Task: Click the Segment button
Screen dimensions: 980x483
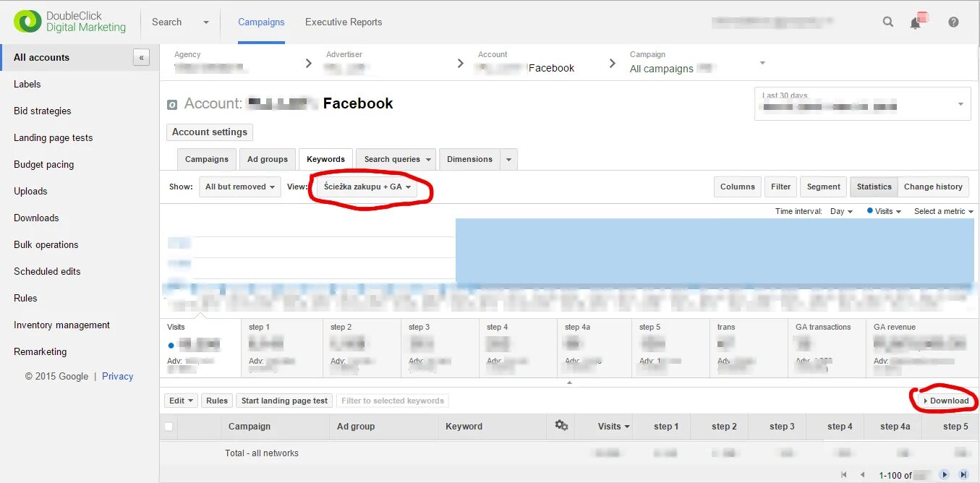Action: [824, 187]
